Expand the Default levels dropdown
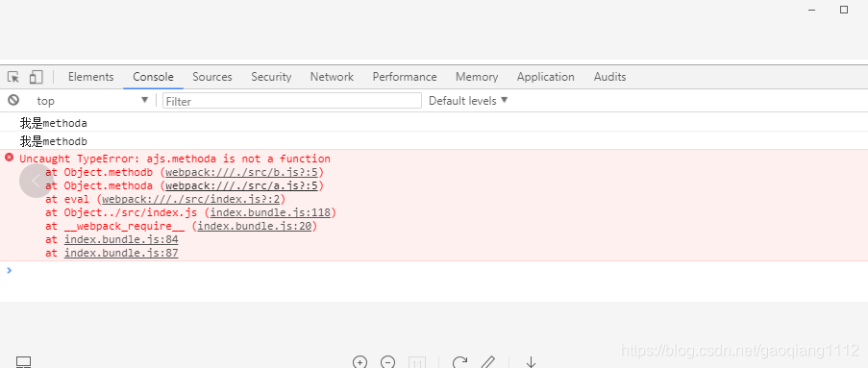This screenshot has width=868, height=368. point(468,100)
